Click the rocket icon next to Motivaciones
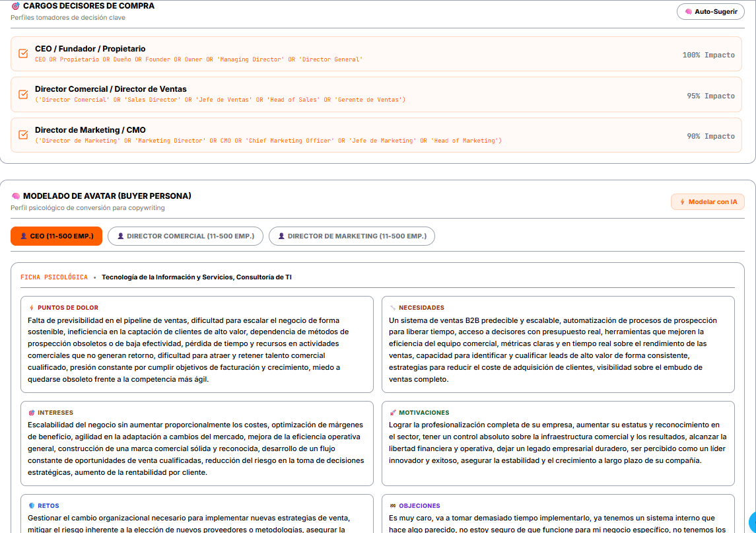Image resolution: width=756 pixels, height=533 pixels. point(392,413)
